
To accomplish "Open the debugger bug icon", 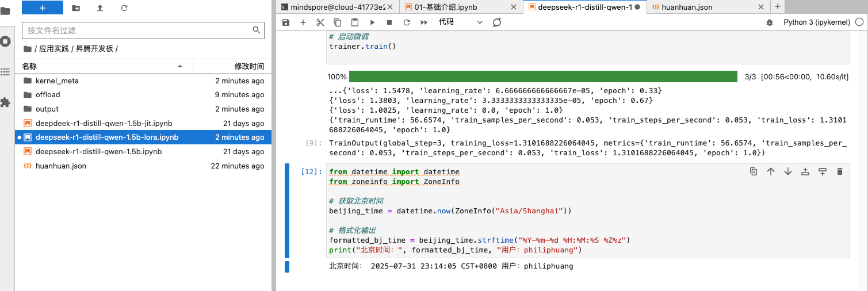I will pyautogui.click(x=770, y=22).
